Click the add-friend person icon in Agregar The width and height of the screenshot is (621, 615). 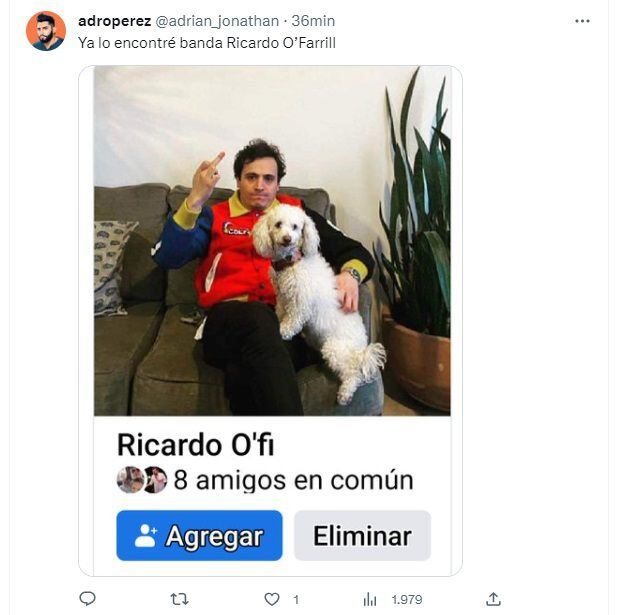coord(145,536)
